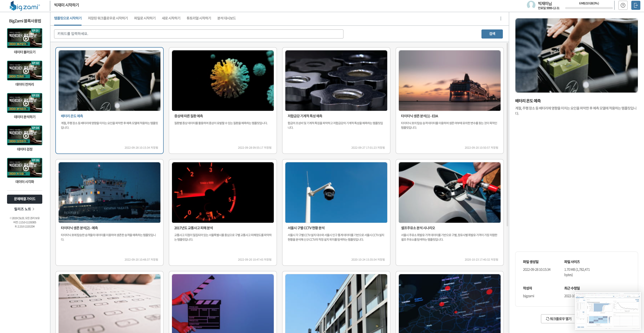
Task: Click the 배터리 온도 예측 card title
Action: (72, 116)
